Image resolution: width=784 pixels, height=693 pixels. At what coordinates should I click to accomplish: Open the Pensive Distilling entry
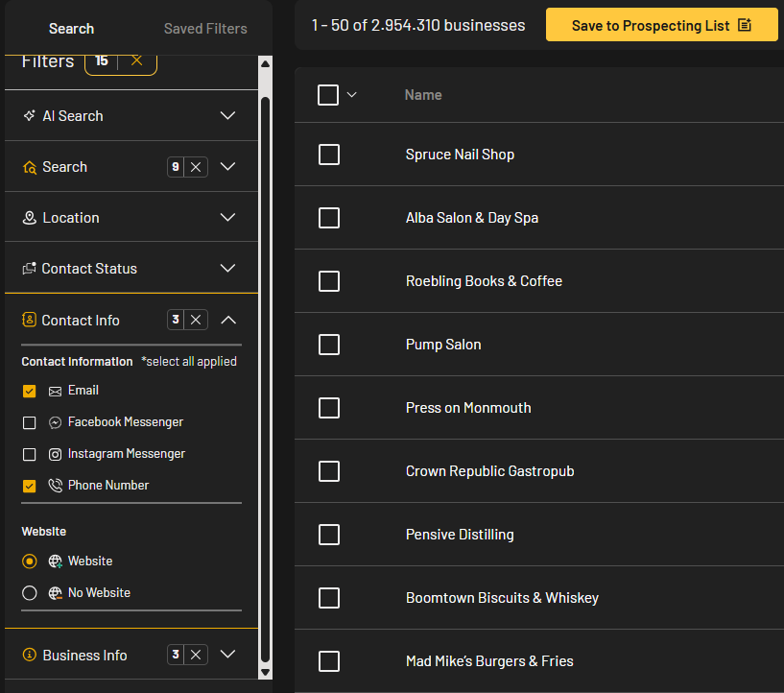460,535
